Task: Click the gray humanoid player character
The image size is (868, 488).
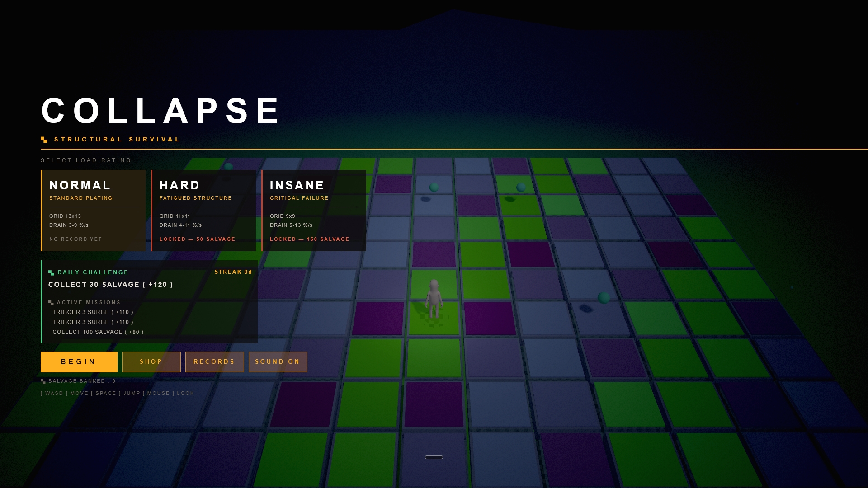Action: click(434, 298)
